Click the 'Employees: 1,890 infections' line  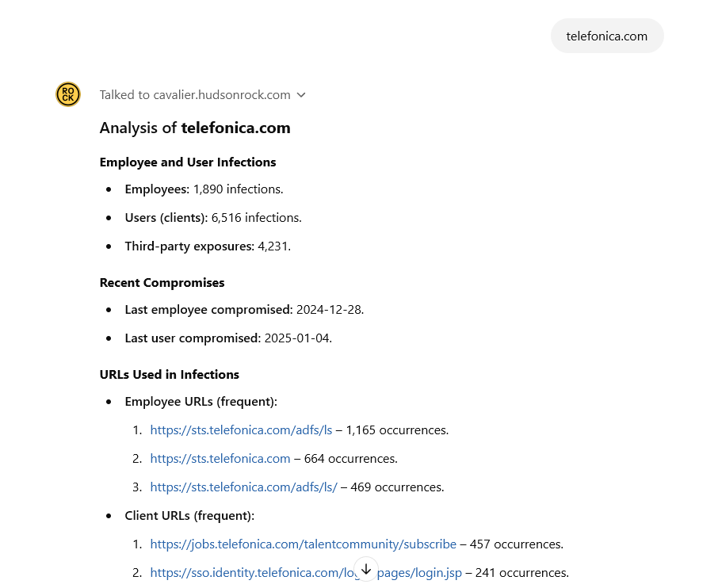tap(204, 189)
